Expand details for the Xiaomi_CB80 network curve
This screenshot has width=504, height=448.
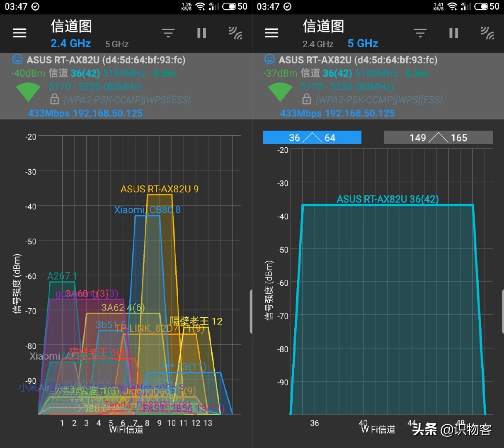point(148,209)
